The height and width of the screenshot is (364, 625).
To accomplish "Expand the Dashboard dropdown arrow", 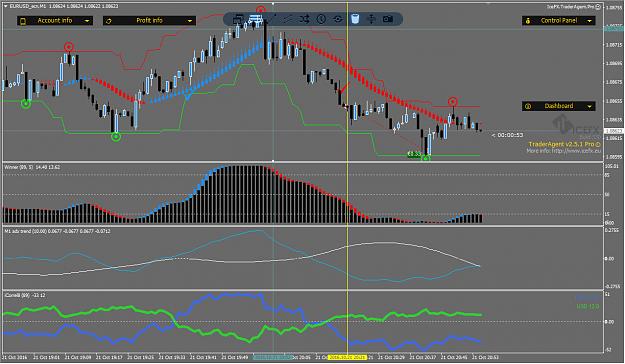I will point(590,106).
